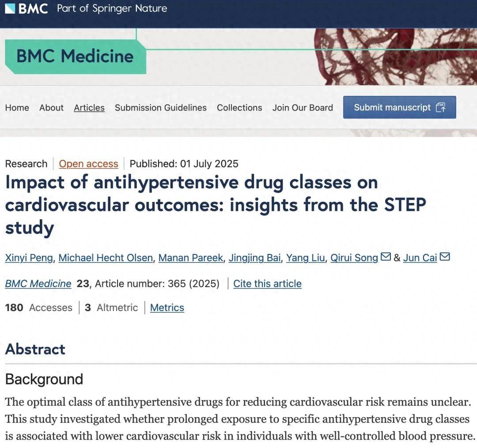
Task: Click email envelope icon beside Jun Cai
Action: click(x=445, y=257)
